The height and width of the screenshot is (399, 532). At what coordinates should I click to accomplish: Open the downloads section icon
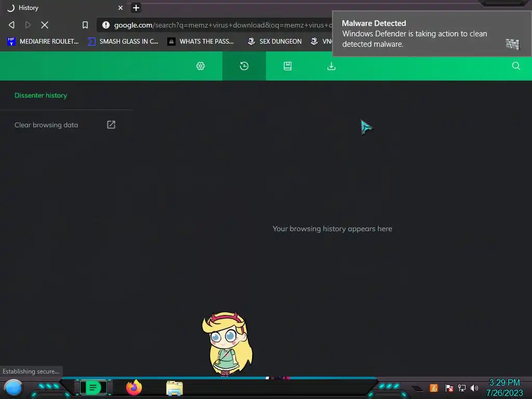331,66
